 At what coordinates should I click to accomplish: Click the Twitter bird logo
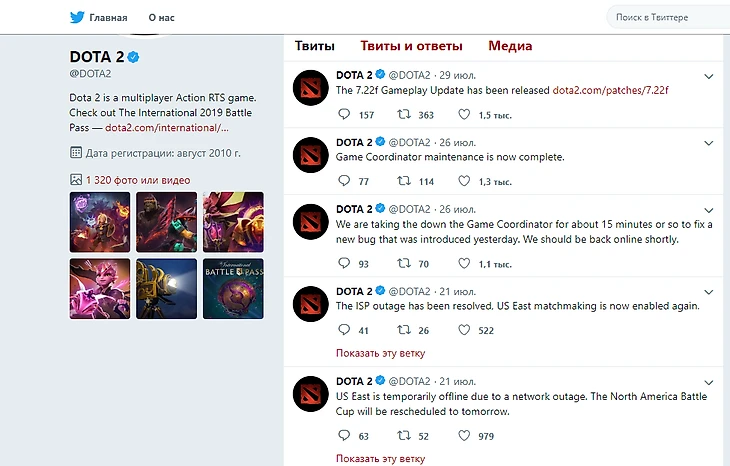pyautogui.click(x=77, y=17)
